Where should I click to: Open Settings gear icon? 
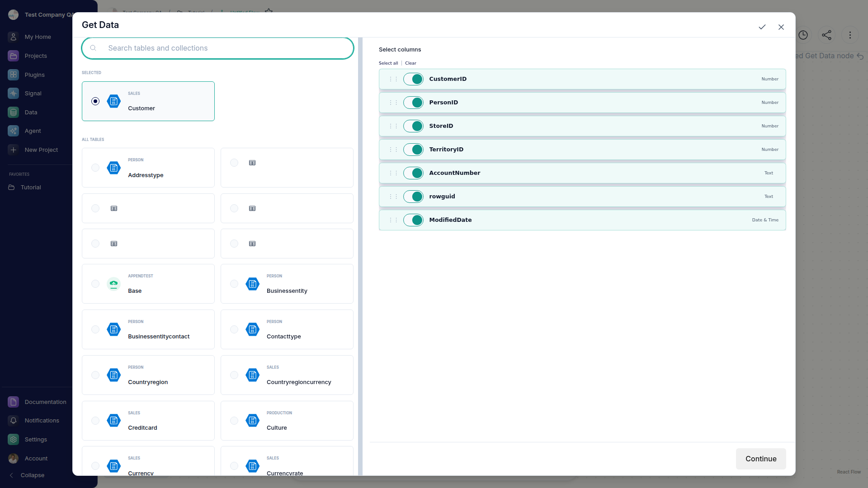(14, 440)
